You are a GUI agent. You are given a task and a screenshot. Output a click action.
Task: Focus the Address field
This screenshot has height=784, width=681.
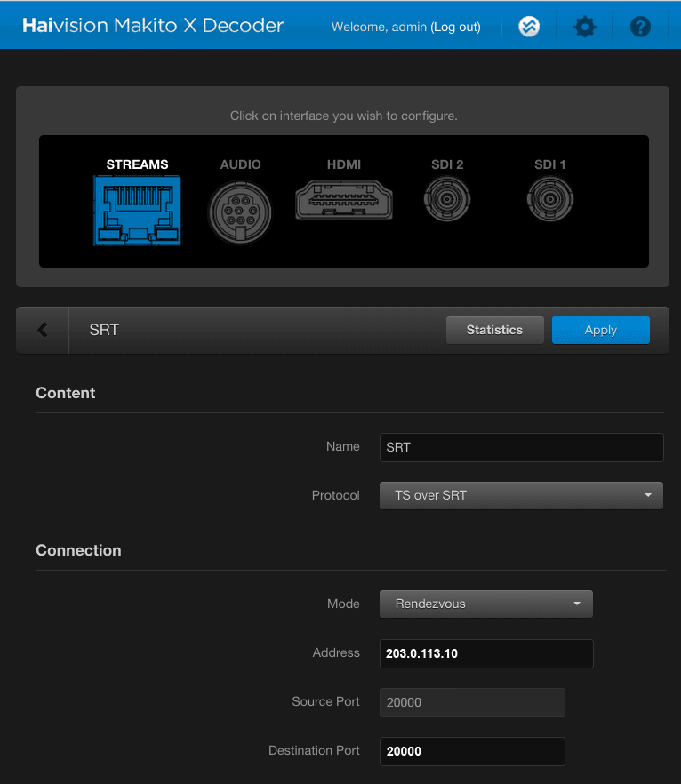[485, 653]
